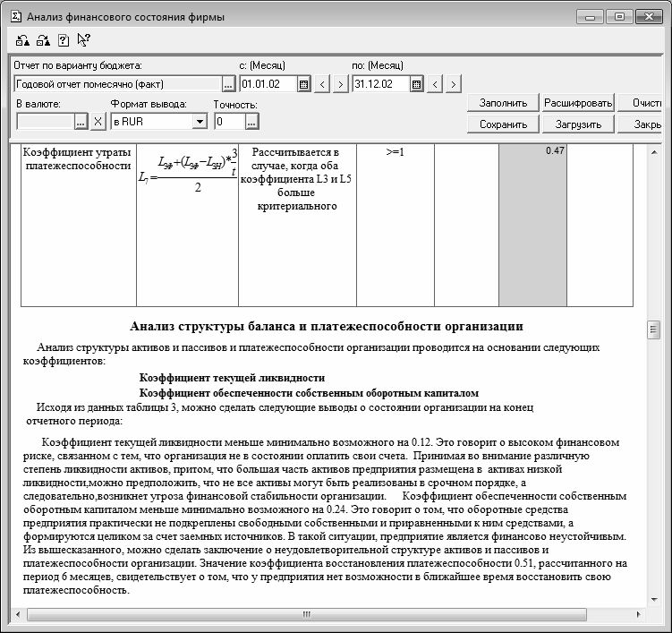Click the 'Сохранить' button

coord(503,124)
